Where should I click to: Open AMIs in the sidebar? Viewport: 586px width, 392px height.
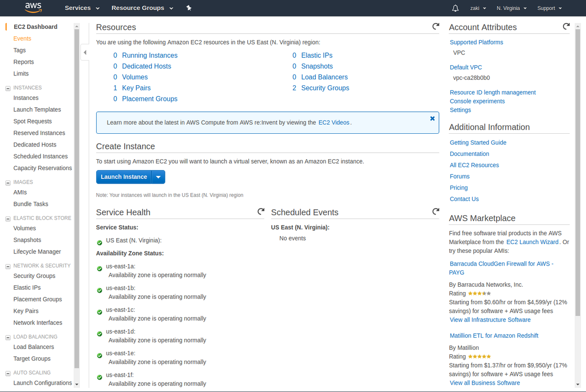20,192
